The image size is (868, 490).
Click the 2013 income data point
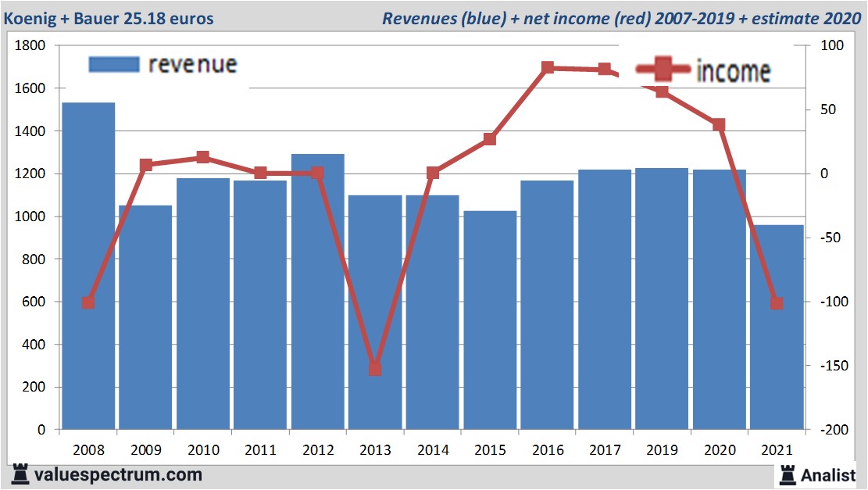(x=375, y=369)
